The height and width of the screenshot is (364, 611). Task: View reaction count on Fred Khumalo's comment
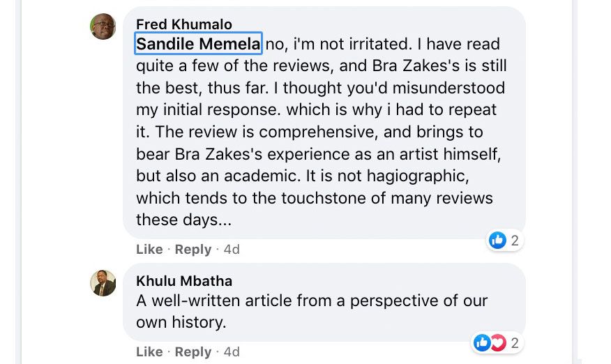point(515,241)
